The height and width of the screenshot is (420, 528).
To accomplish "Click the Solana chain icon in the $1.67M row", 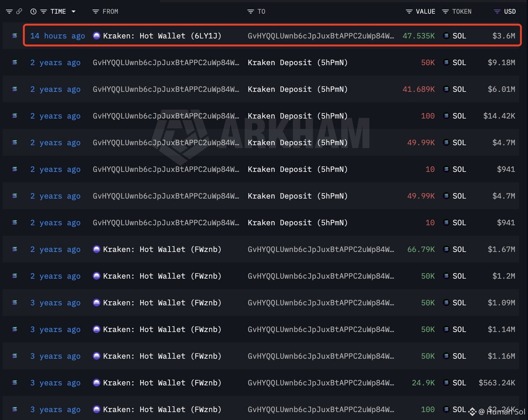I will (15, 249).
